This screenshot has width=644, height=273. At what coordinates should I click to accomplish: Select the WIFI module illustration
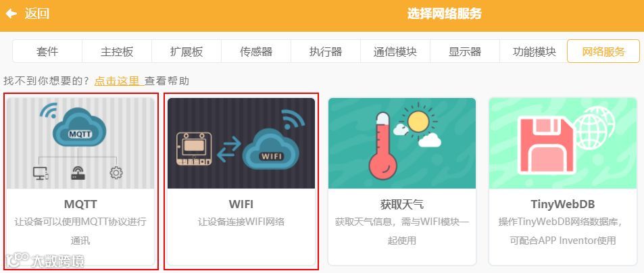tap(241, 143)
